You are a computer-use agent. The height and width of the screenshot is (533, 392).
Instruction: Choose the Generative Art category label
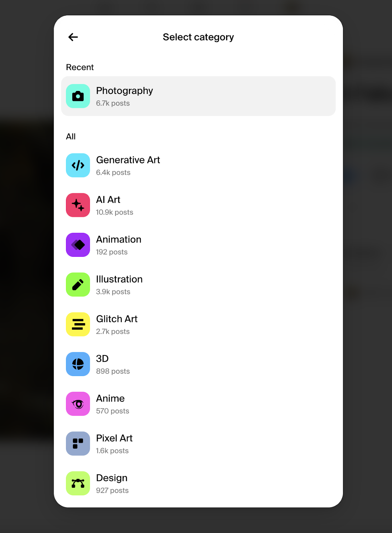click(128, 160)
